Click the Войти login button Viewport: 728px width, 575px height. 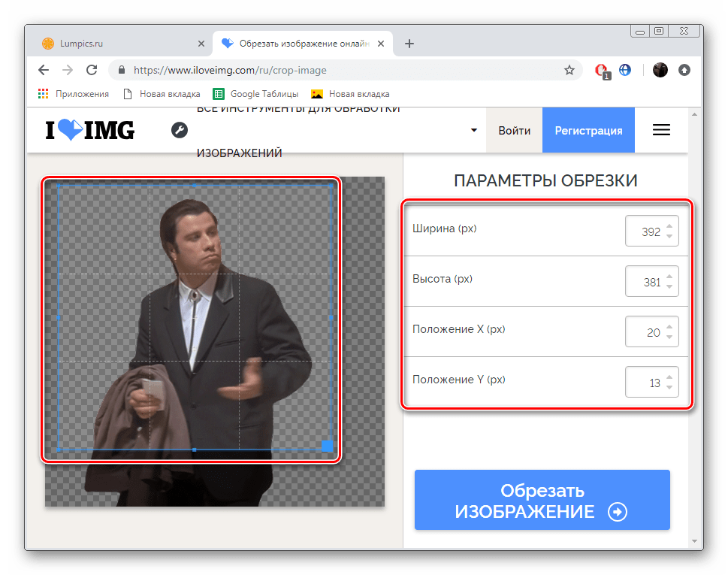515,131
